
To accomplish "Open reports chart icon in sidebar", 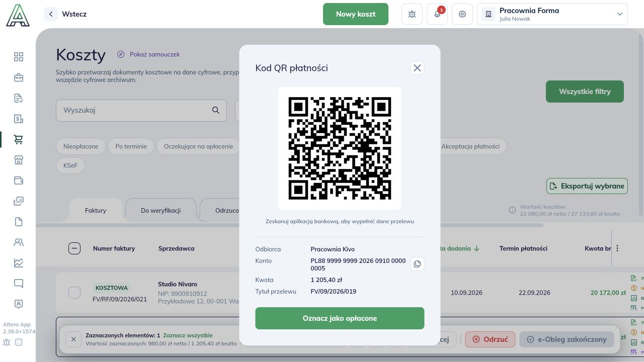I will 19,263.
